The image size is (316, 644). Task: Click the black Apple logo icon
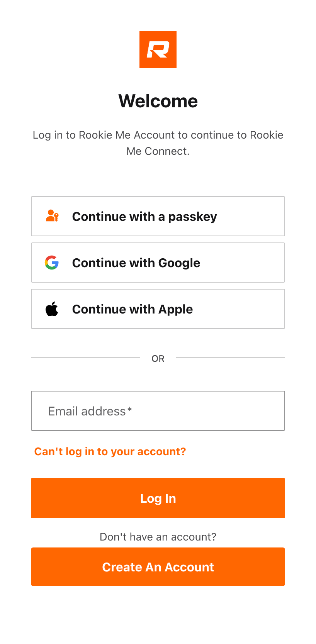(x=52, y=309)
